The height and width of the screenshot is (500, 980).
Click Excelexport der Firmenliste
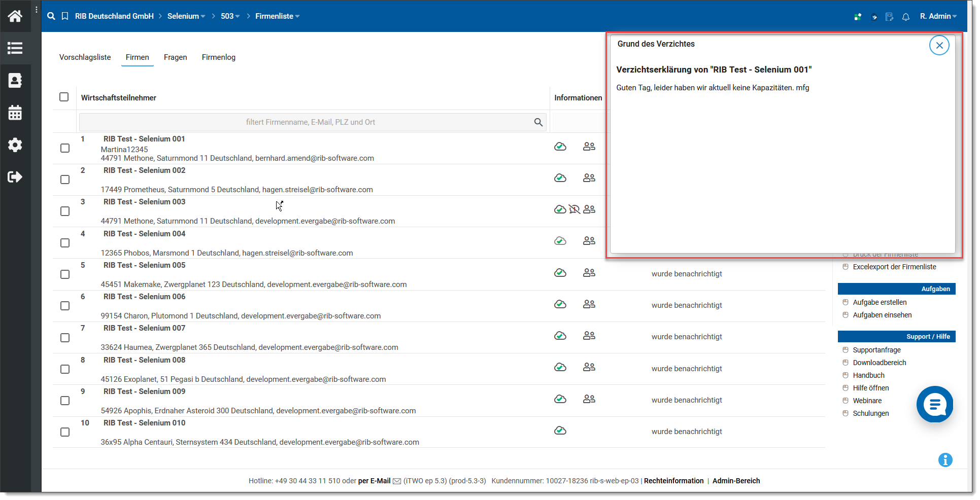point(894,267)
